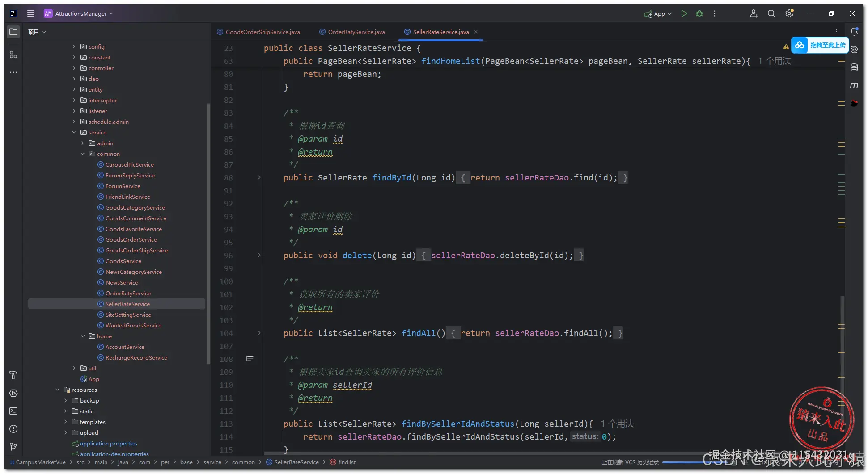This screenshot has height=474, width=868.
Task: Open the App run configuration dropdown
Action: [658, 13]
